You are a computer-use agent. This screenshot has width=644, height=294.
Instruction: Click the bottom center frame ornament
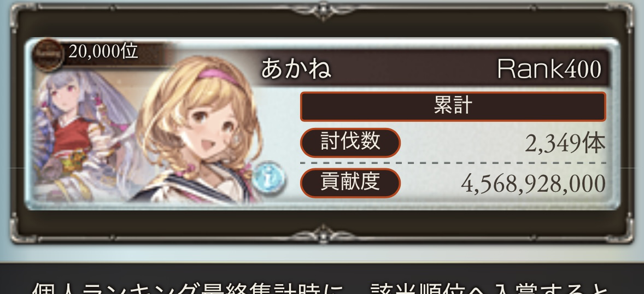tap(323, 234)
